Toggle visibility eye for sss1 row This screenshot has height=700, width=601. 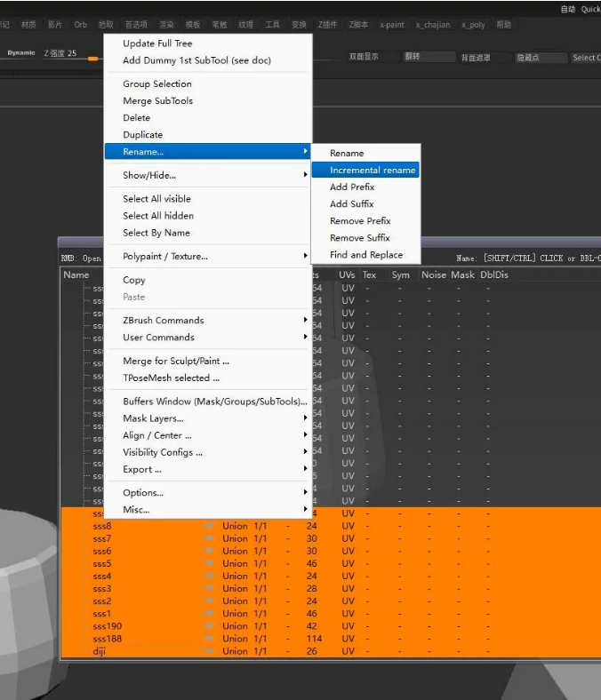coord(208,613)
